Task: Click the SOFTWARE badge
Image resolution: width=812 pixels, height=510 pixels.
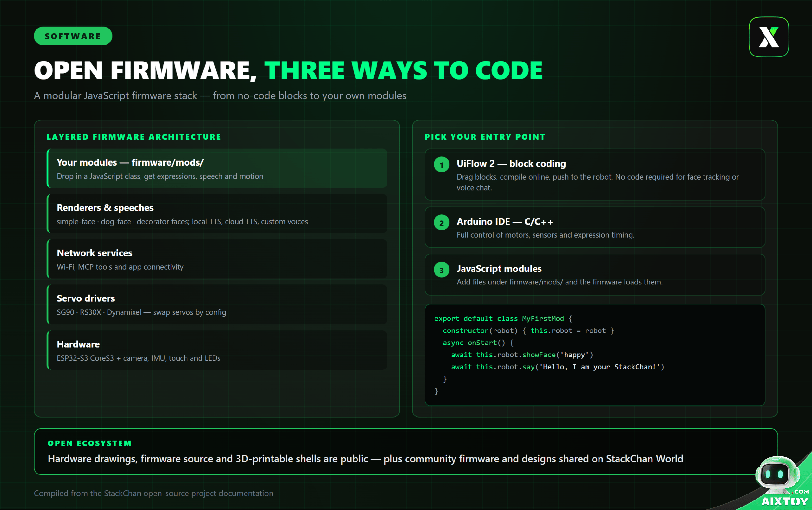Action: coord(73,36)
